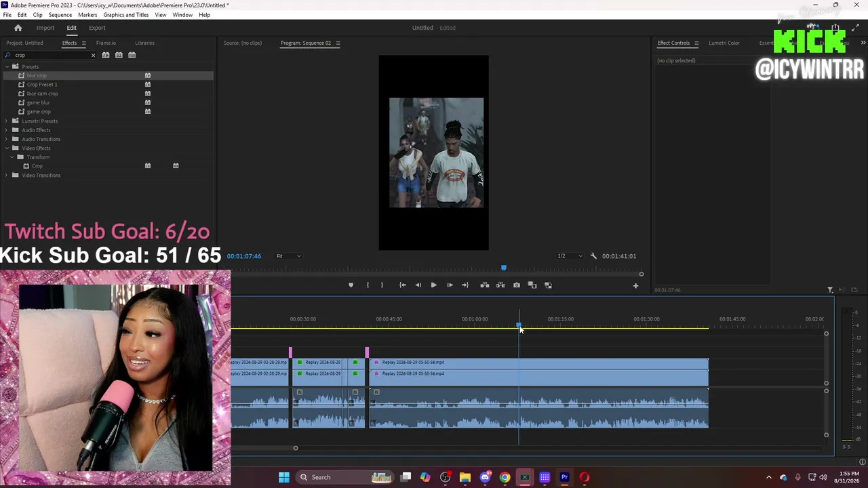This screenshot has width=868, height=488.
Task: Click the Extract button
Action: pyautogui.click(x=500, y=285)
